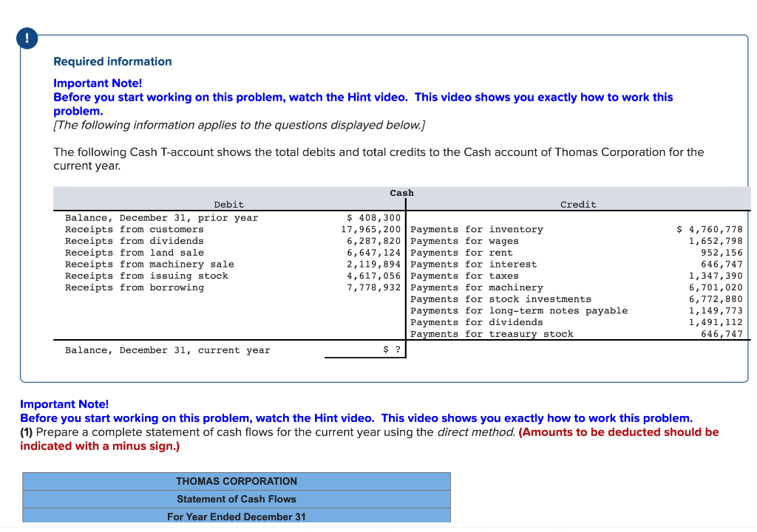757x532 pixels.
Task: Select 'Payments for long-term notes payable' label
Action: (x=519, y=310)
